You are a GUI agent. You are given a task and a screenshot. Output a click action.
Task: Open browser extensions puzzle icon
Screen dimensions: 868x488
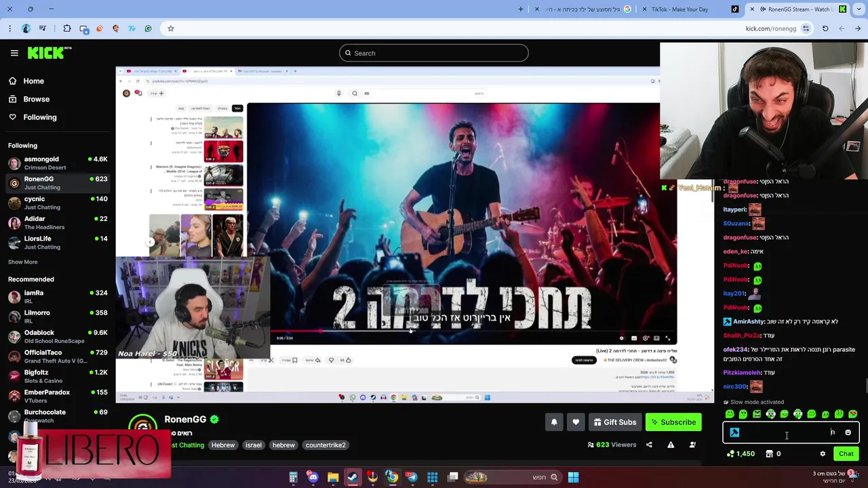tap(67, 28)
